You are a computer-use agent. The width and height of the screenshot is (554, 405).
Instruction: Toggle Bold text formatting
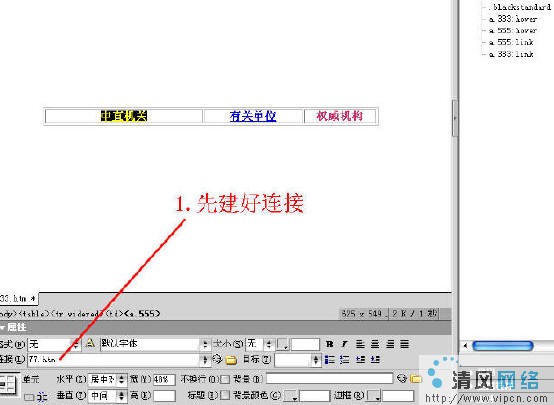(x=330, y=344)
